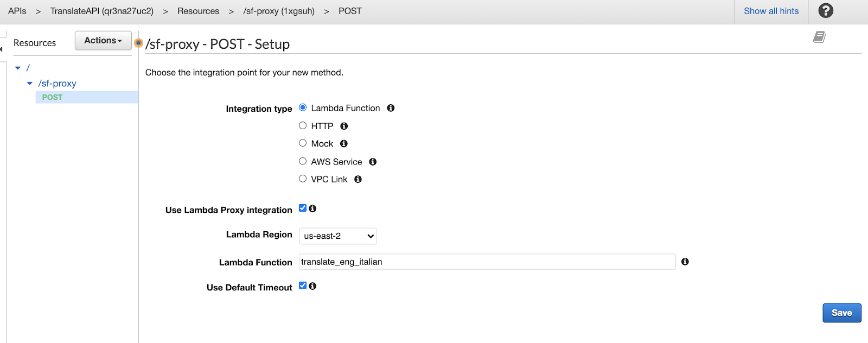Click info icon beside VPC Link option
The height and width of the screenshot is (343, 868).
(358, 179)
